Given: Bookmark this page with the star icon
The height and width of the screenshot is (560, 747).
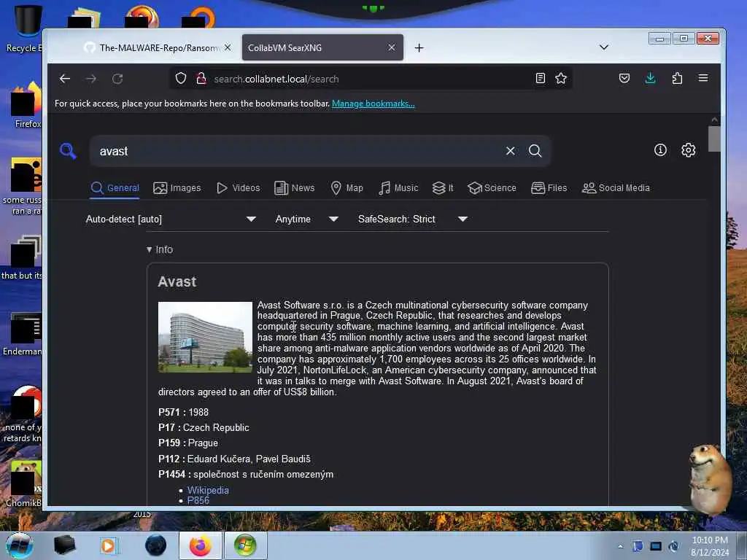Looking at the screenshot, I should (561, 78).
